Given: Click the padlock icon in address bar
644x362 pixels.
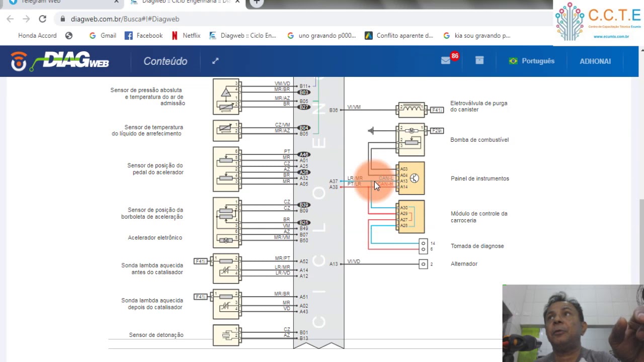Looking at the screenshot, I should click(62, 19).
